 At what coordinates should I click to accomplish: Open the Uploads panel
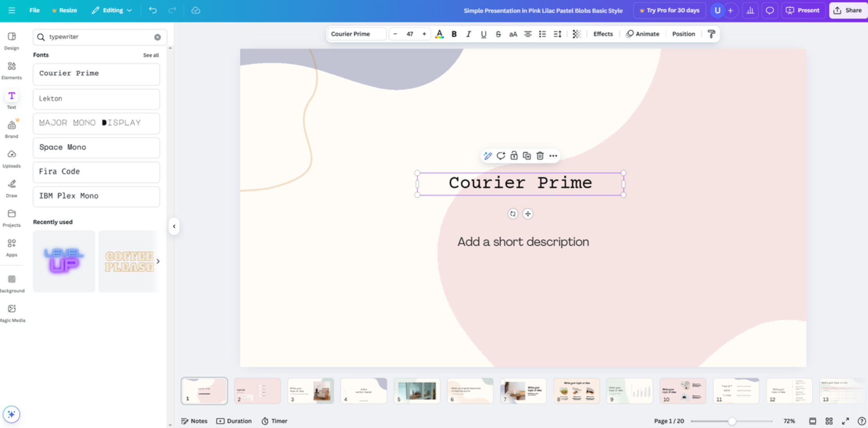point(12,158)
